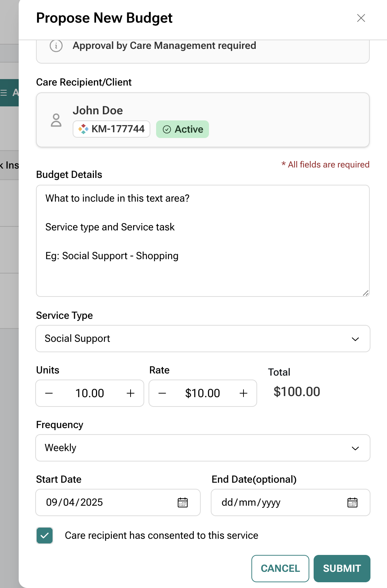Click the person icon beside John Doe
The width and height of the screenshot is (387, 588).
56,120
